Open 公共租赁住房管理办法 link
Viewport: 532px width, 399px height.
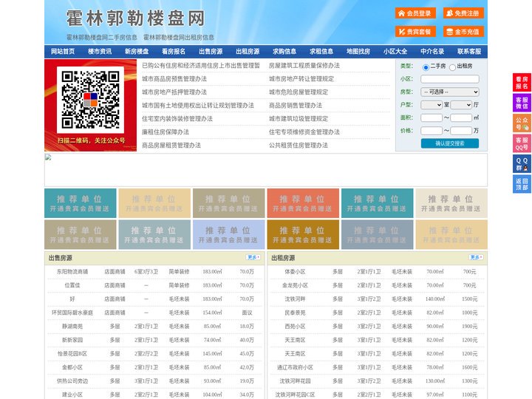pyautogui.click(x=299, y=146)
